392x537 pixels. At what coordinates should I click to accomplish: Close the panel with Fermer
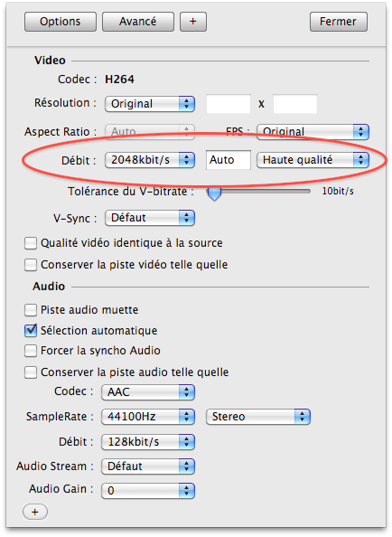click(x=339, y=22)
